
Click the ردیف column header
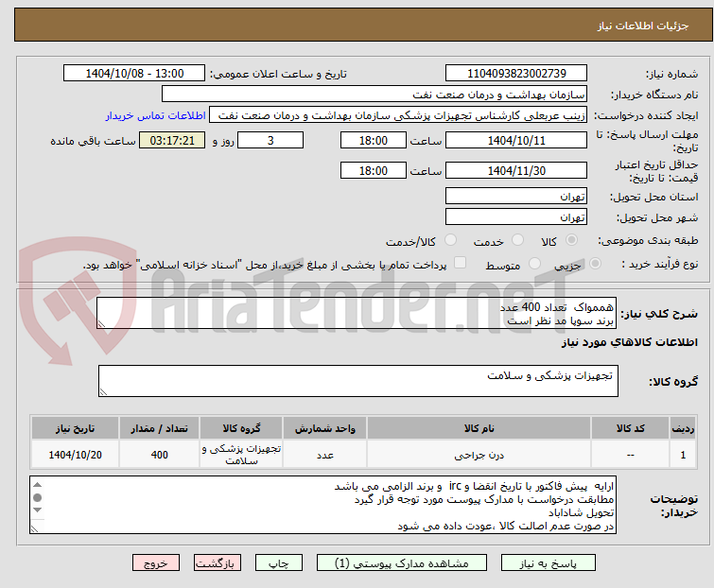[x=683, y=428]
